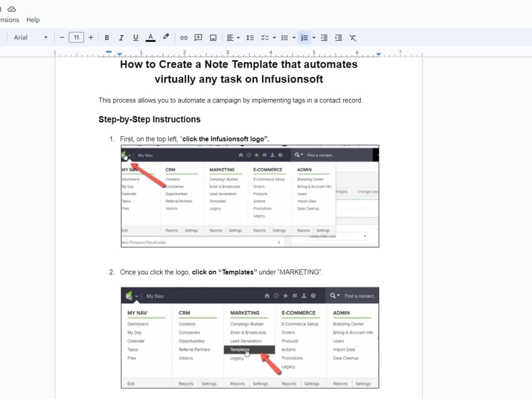Open line and paragraph spacing
This screenshot has height=399, width=532.
250,38
